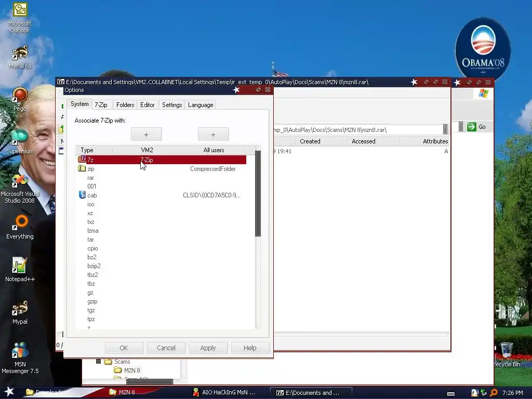Open Help from the Options dialog
This screenshot has width=532, height=399.
[250, 348]
